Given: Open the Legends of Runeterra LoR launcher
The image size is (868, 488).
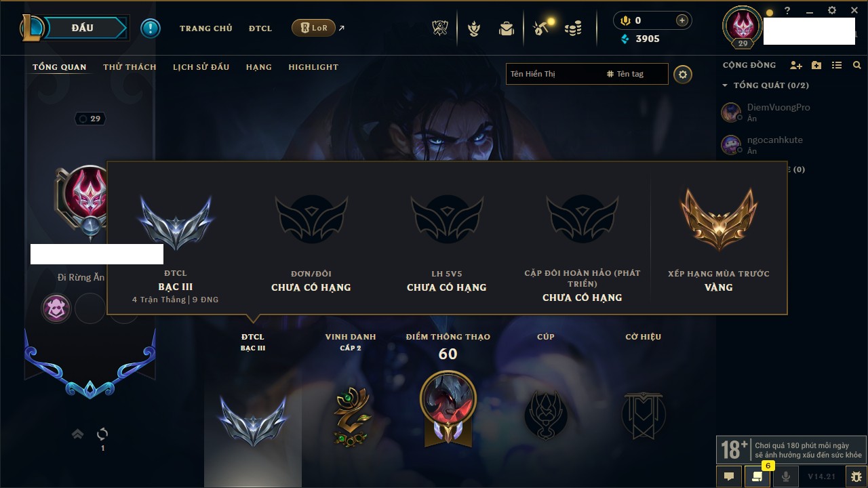Looking at the screenshot, I should [313, 28].
